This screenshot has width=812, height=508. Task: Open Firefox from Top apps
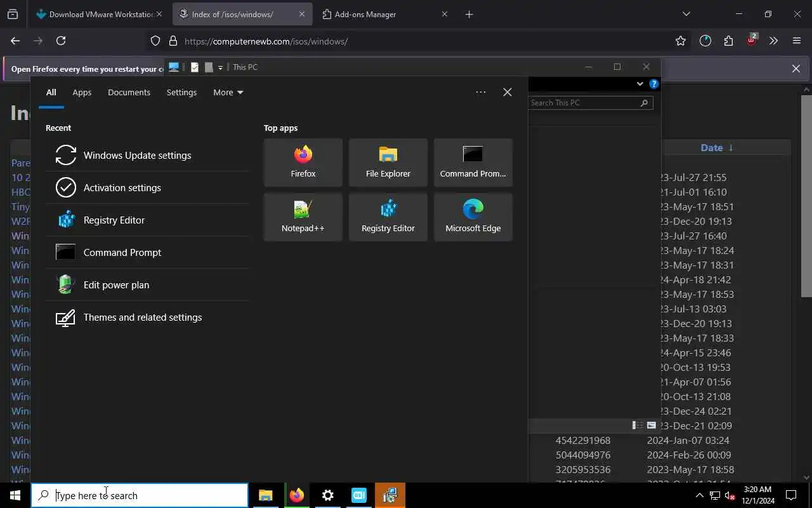tap(303, 163)
